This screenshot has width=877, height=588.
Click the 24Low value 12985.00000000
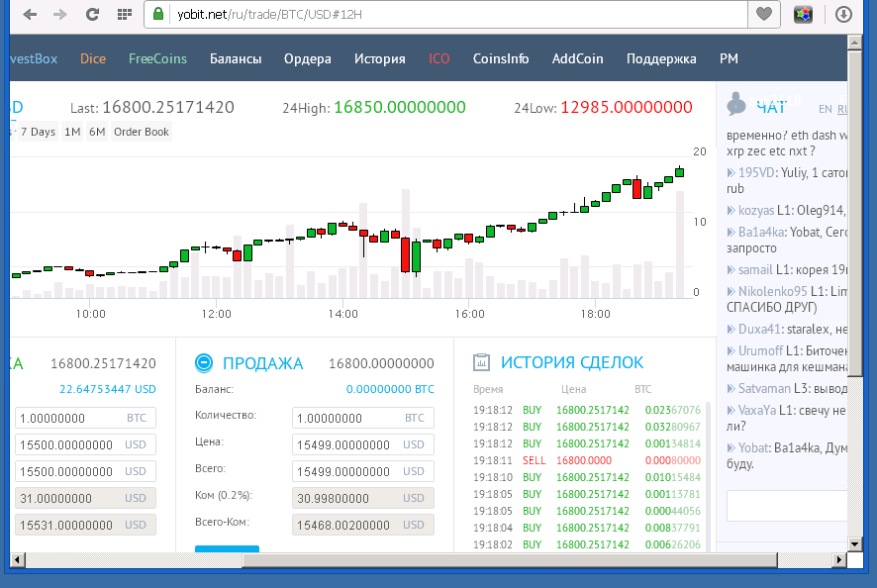pos(627,107)
